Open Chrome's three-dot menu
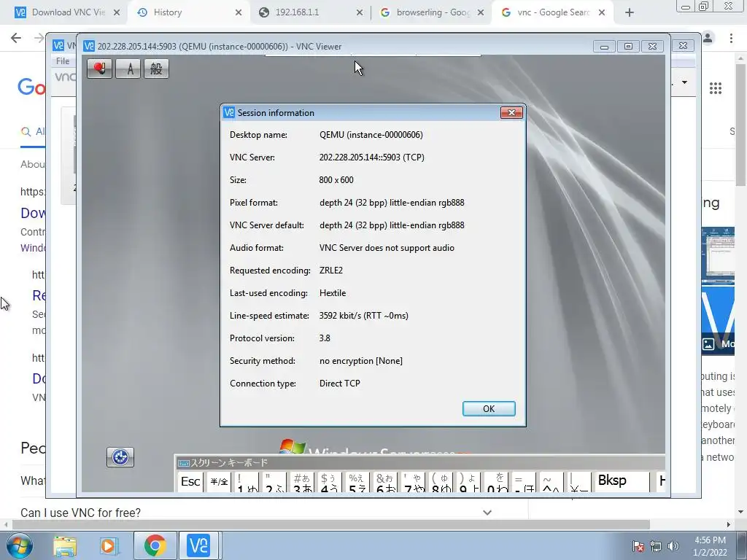This screenshot has width=747, height=560. 731,38
